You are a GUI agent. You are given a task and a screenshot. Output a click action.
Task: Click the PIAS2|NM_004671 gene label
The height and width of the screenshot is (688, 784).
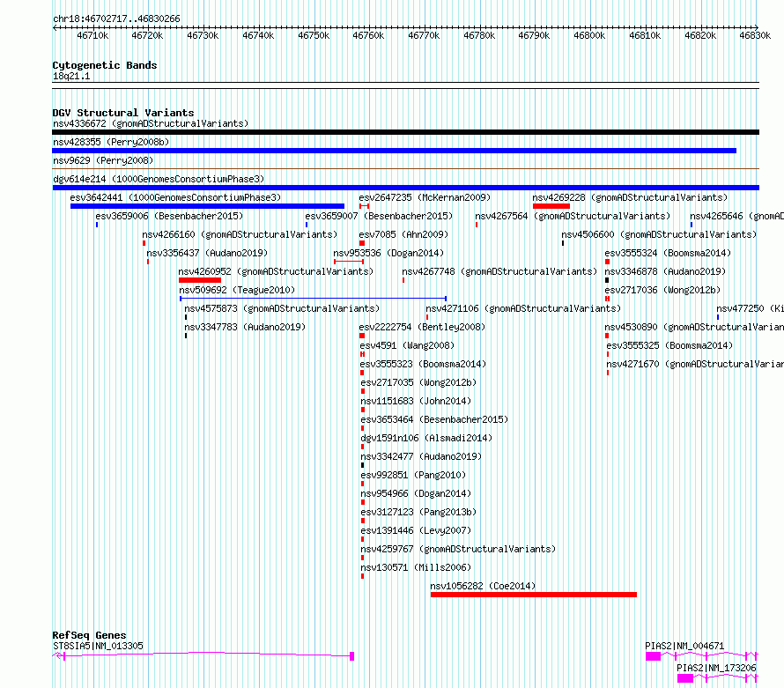click(x=684, y=646)
